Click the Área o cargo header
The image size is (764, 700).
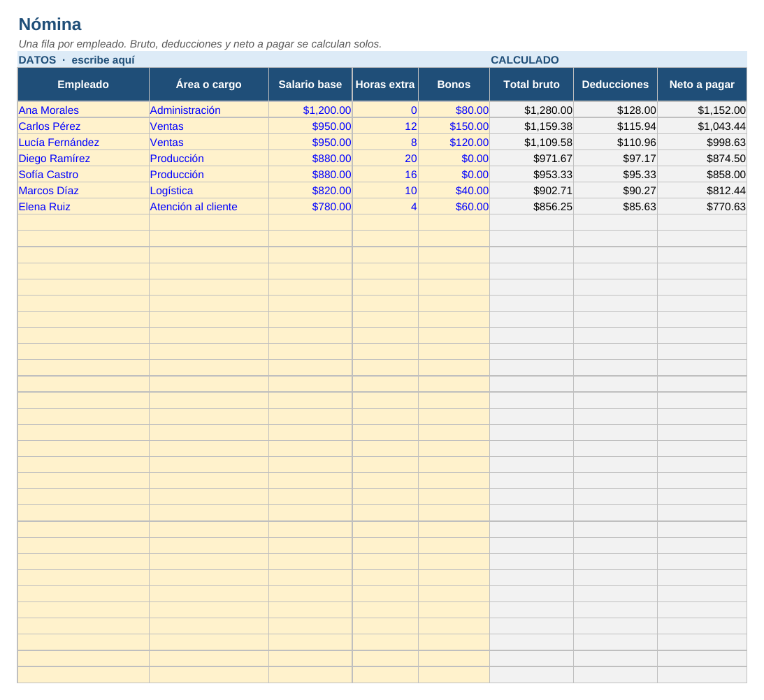208,85
